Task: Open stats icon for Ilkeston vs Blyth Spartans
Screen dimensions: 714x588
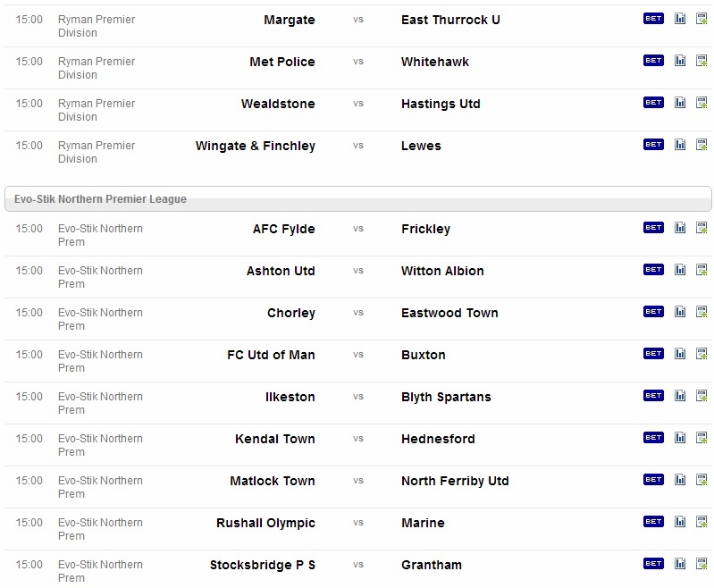Action: (x=680, y=395)
